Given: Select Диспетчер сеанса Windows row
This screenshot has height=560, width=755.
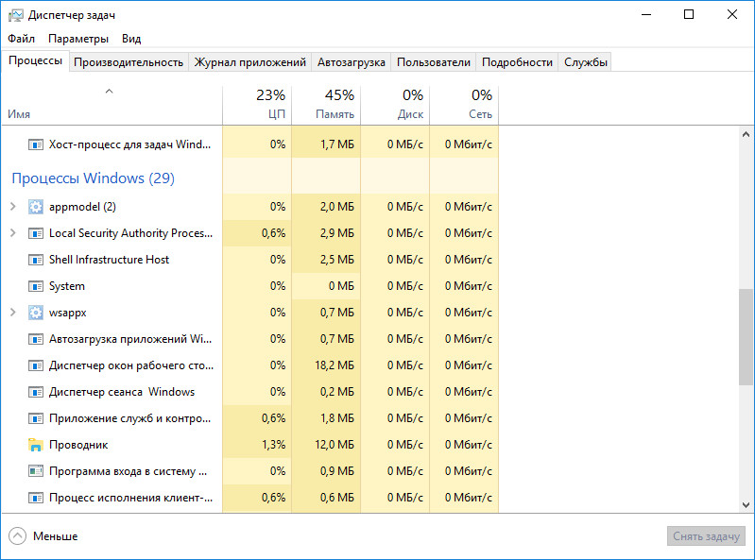Looking at the screenshot, I should point(249,392).
